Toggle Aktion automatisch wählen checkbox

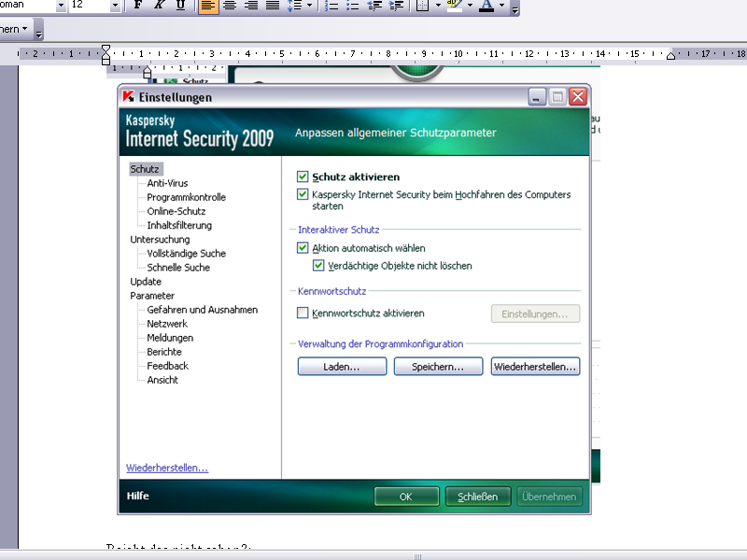click(x=303, y=247)
